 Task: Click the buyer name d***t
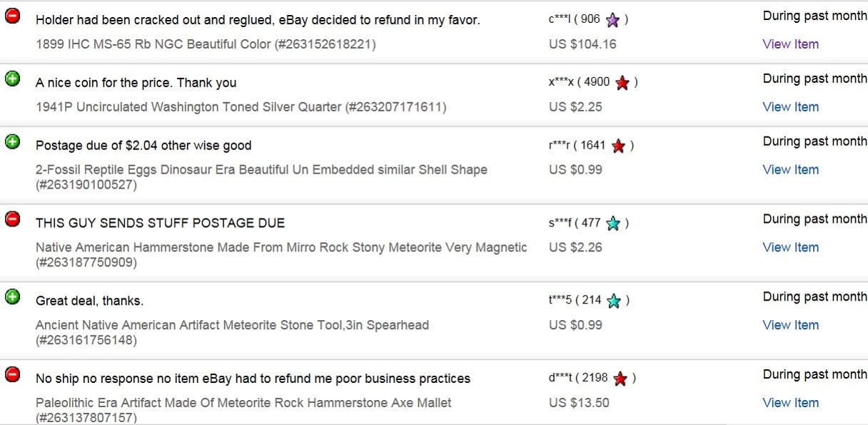click(x=560, y=378)
